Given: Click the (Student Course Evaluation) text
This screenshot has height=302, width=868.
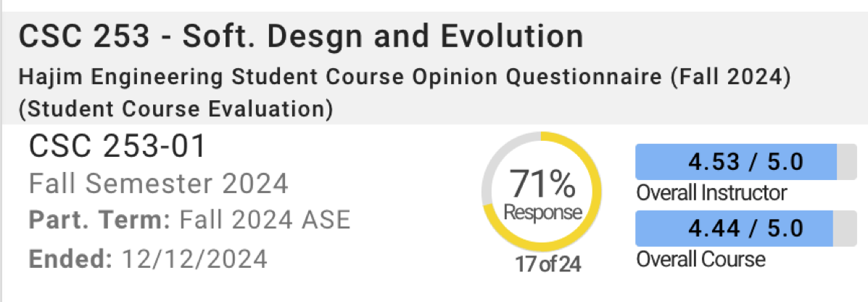Looking at the screenshot, I should 176,109.
